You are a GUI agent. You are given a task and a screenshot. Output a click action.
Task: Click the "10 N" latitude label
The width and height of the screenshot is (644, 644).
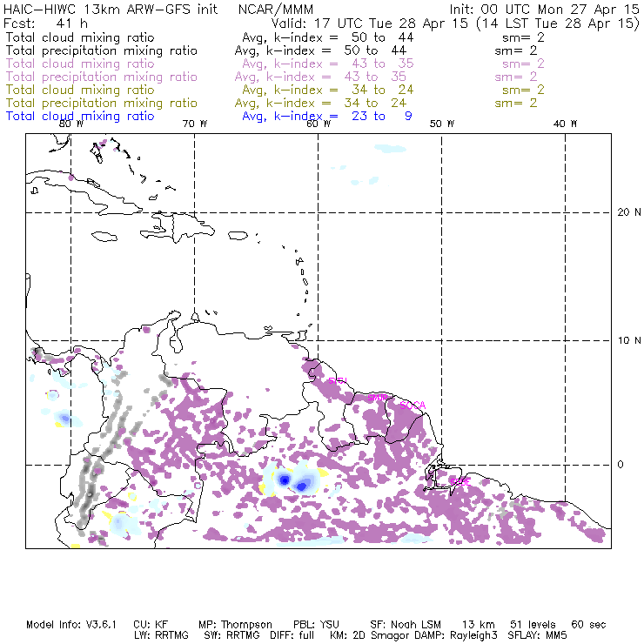(629, 340)
